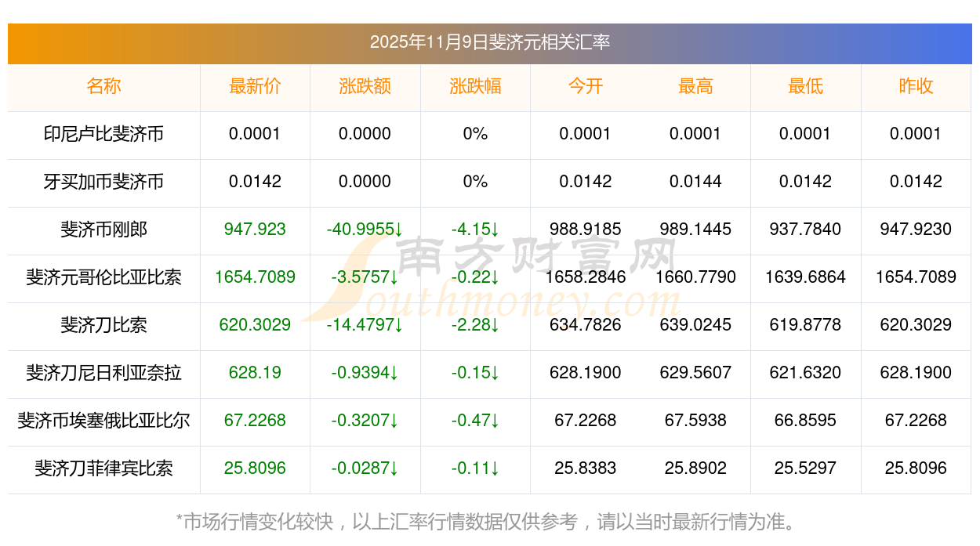Click the 昨收 column header
Screen dimensions: 980x546
[916, 86]
